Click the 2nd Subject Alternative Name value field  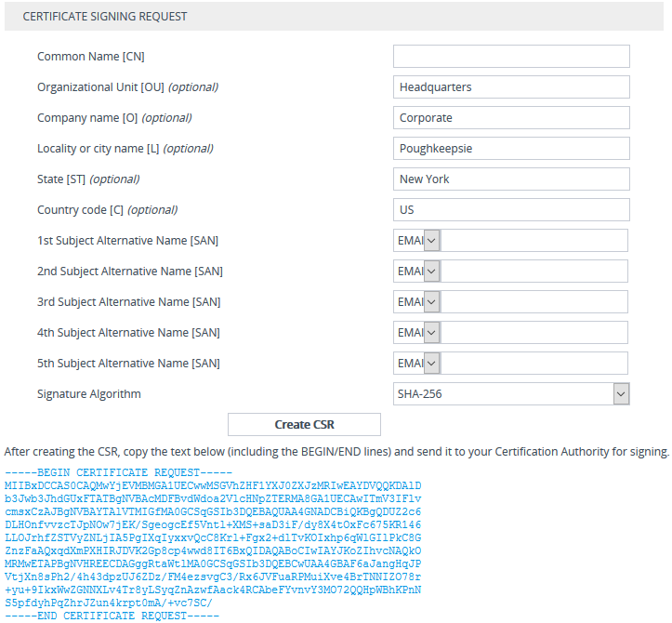(x=534, y=272)
